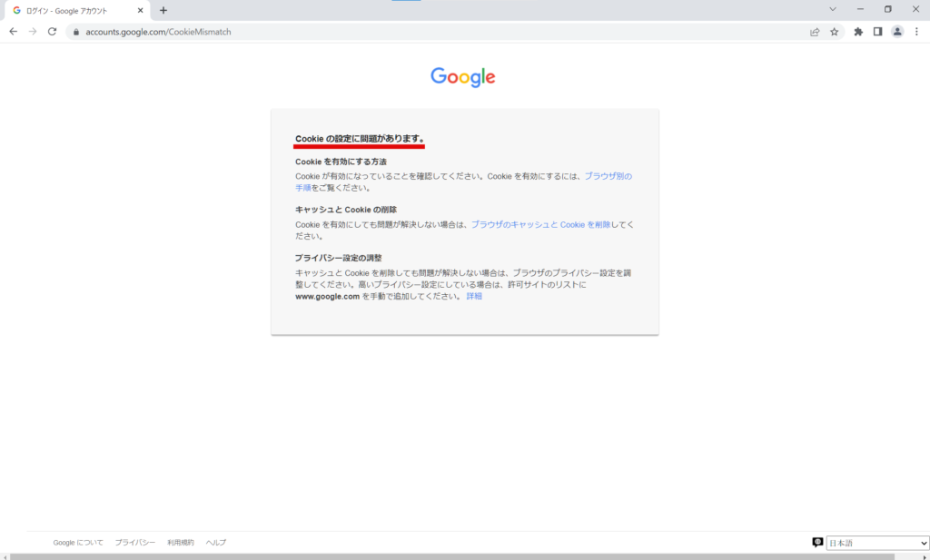Reload the current page
Screen dimensions: 930x560
53,31
